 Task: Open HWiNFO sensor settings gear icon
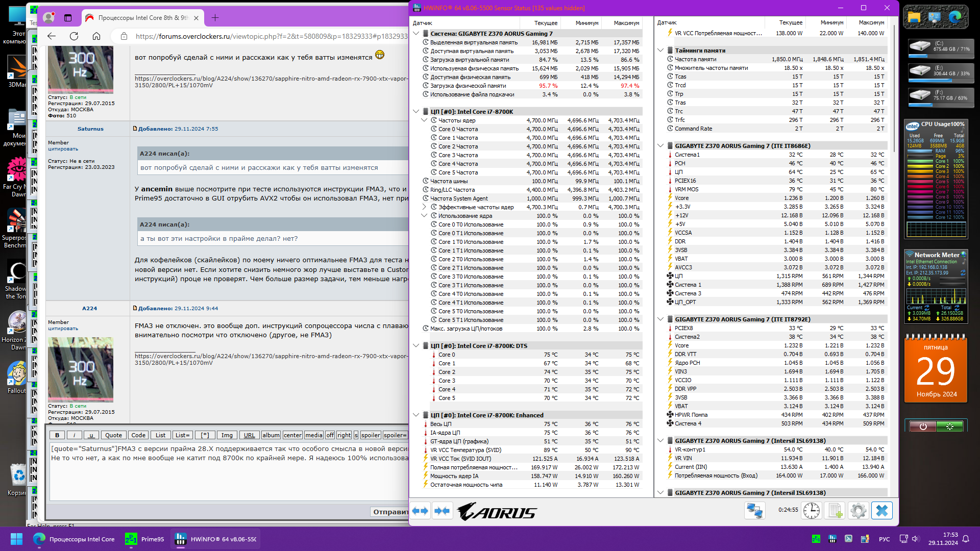tap(859, 511)
